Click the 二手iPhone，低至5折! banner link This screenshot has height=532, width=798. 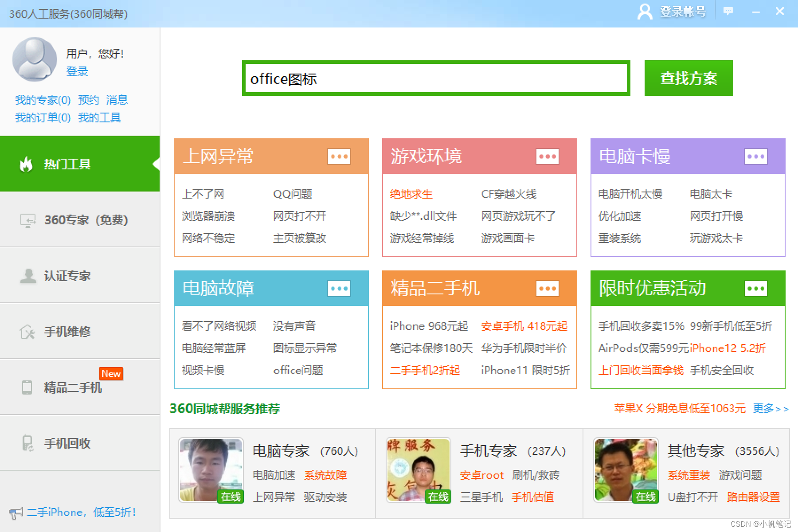tap(81, 512)
